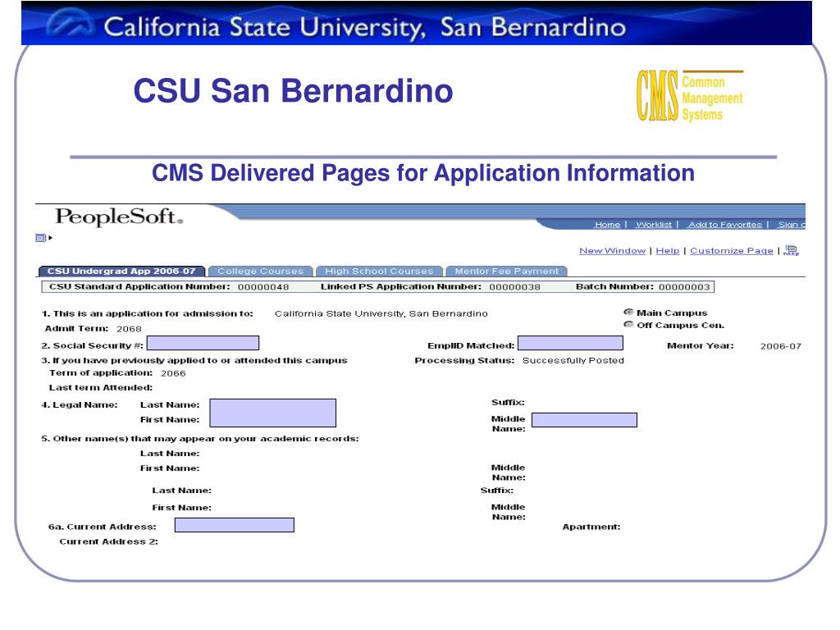Select the Off Campus Cen. radio button
This screenshot has height=630, width=840.
click(628, 324)
